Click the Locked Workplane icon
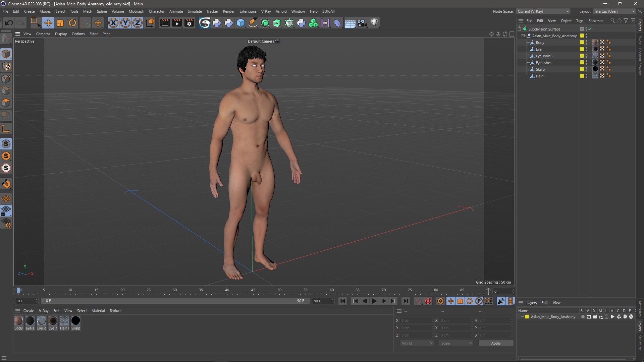644x362 pixels. (6, 210)
